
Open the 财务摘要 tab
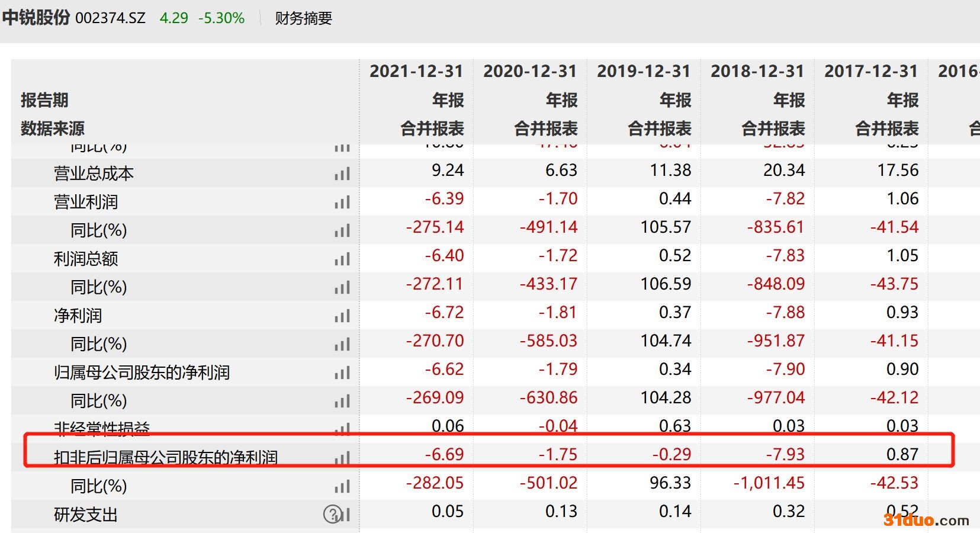click(x=303, y=18)
